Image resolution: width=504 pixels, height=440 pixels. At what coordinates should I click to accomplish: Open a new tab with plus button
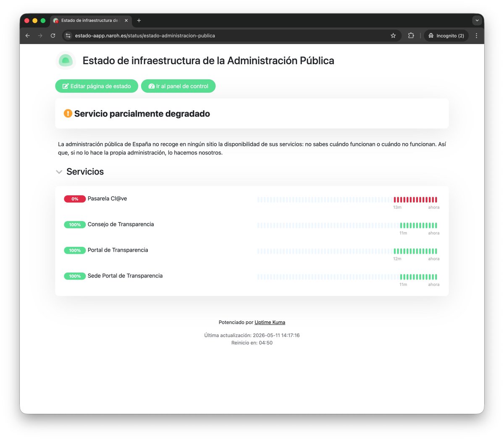(139, 20)
